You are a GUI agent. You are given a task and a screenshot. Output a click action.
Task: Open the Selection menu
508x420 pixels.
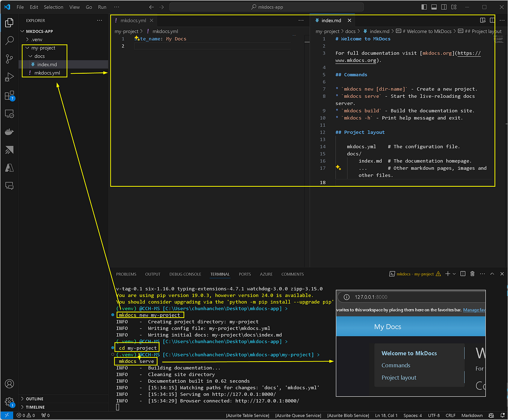[53, 7]
